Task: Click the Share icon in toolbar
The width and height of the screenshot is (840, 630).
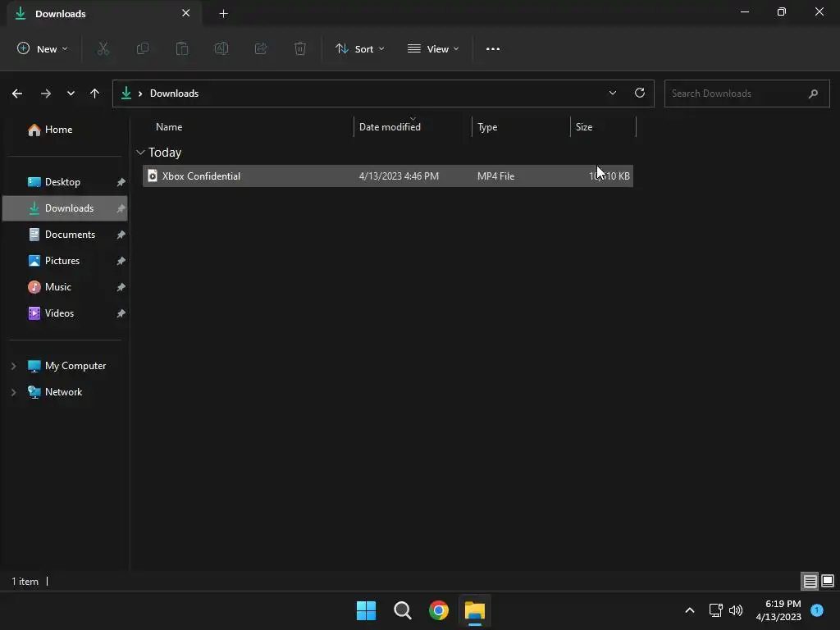Action: 261,48
